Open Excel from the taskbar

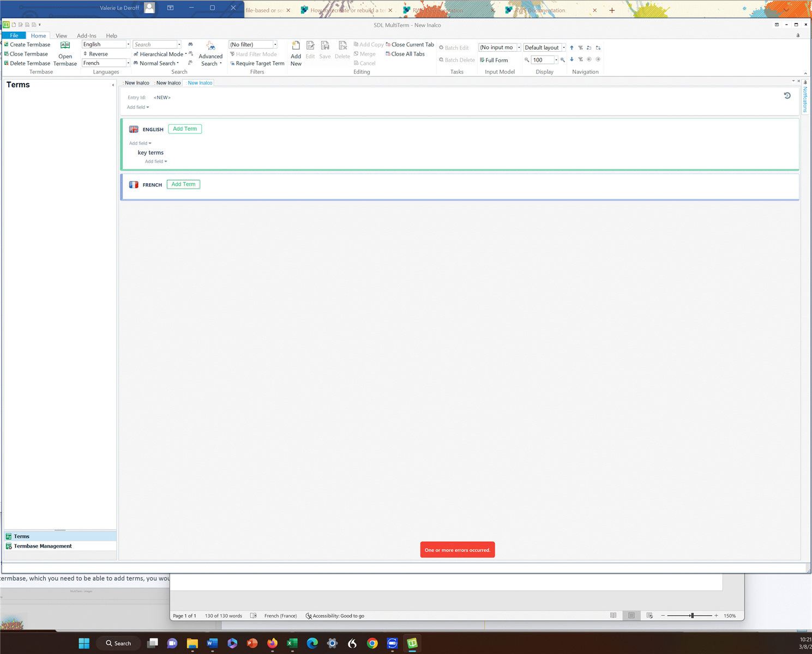pos(292,643)
